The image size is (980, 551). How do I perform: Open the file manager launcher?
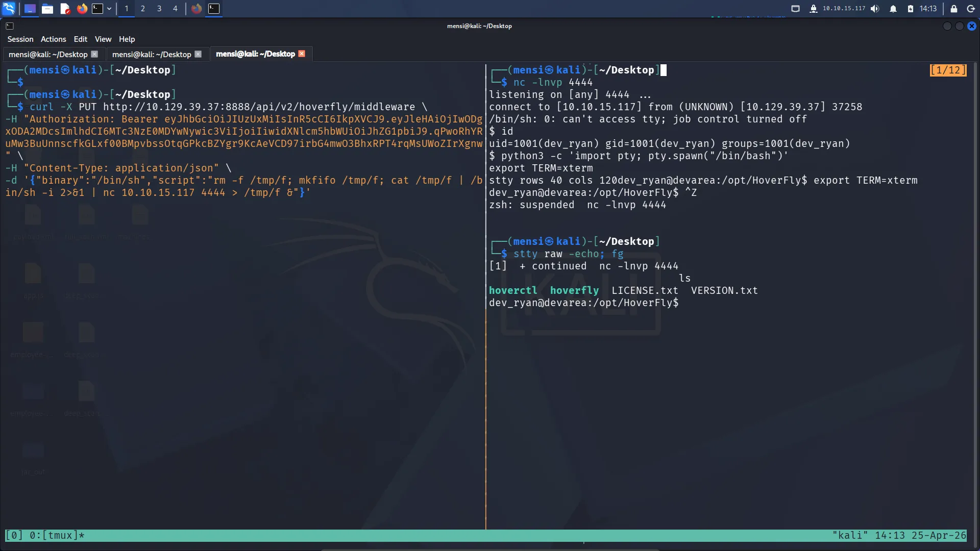(x=47, y=9)
